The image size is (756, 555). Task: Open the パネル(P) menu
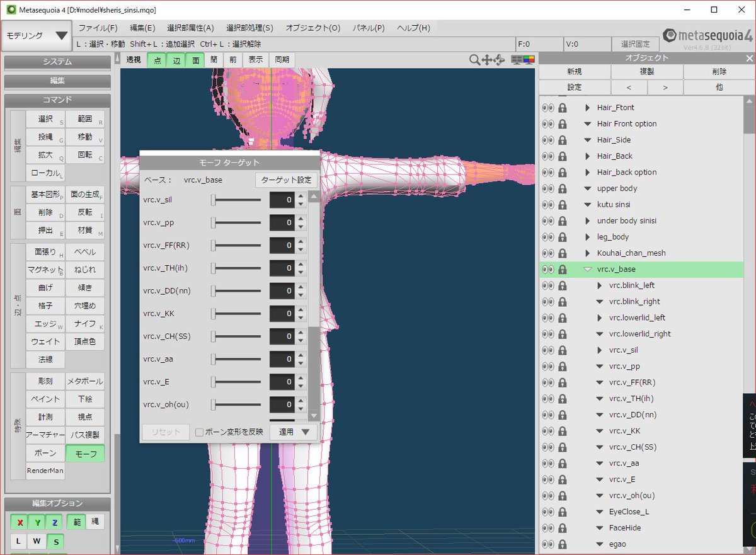coord(369,28)
